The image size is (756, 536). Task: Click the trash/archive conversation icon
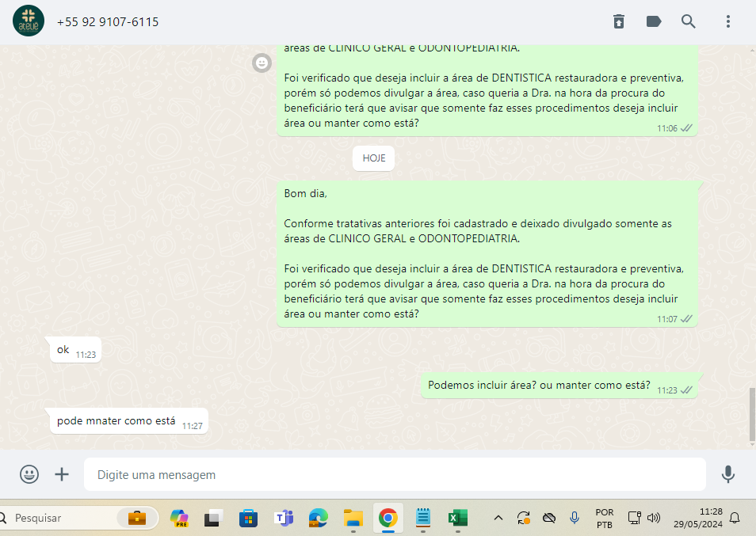point(619,21)
